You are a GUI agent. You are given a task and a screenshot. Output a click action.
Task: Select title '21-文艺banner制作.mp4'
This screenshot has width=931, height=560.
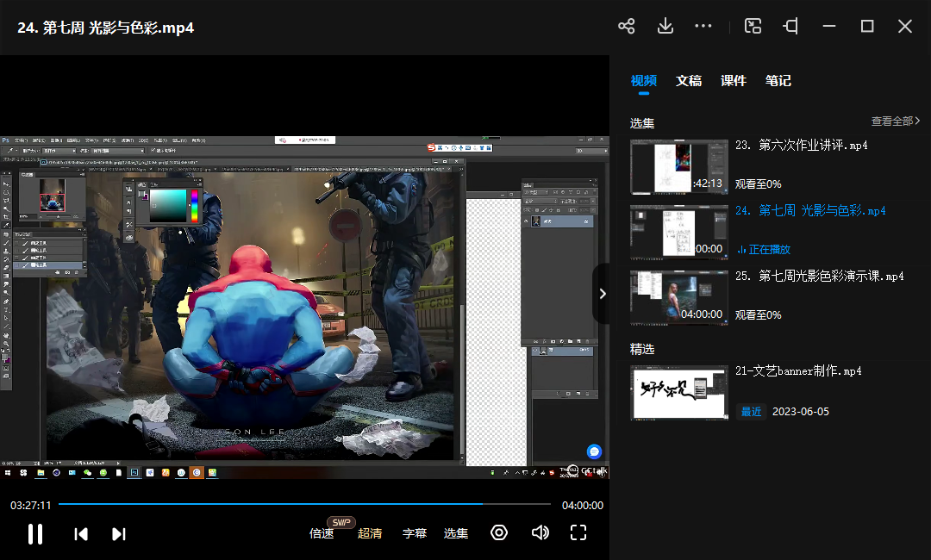798,370
